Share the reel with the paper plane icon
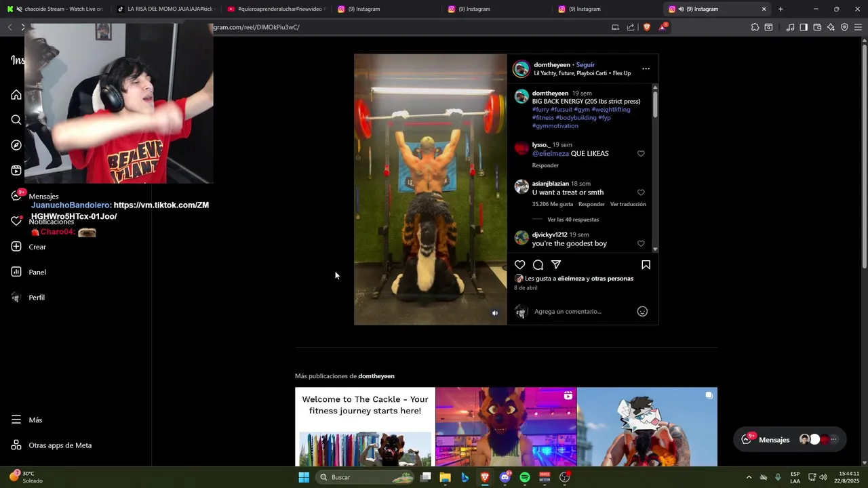 pyautogui.click(x=556, y=265)
